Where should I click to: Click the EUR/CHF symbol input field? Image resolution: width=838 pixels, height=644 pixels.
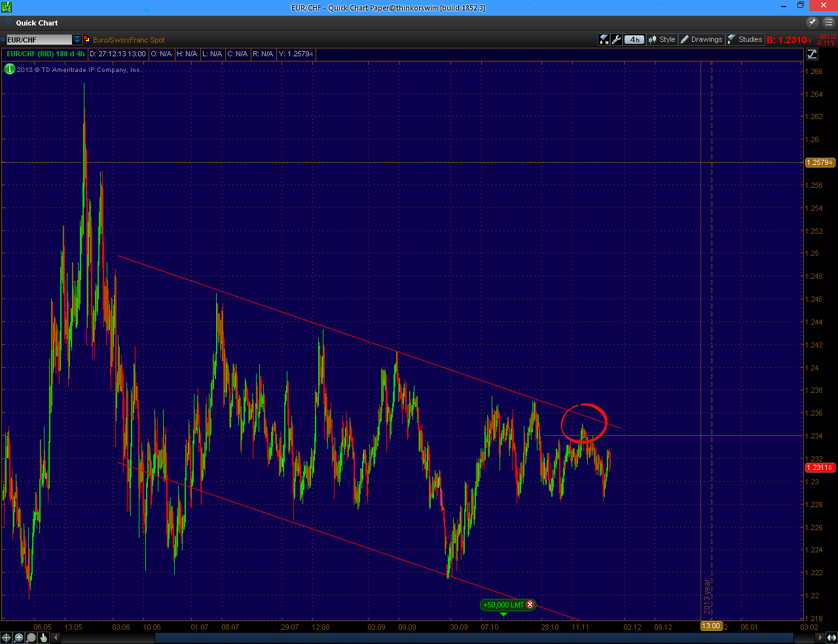point(39,40)
